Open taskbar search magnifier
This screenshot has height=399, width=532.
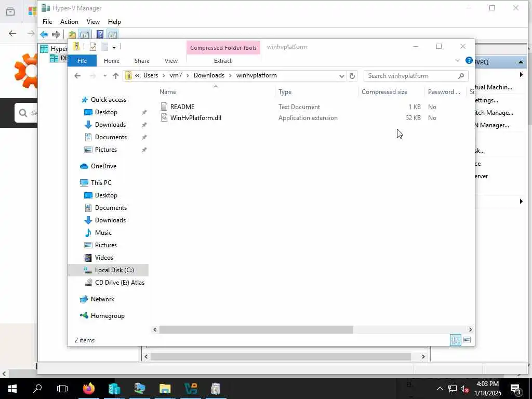pos(37,389)
